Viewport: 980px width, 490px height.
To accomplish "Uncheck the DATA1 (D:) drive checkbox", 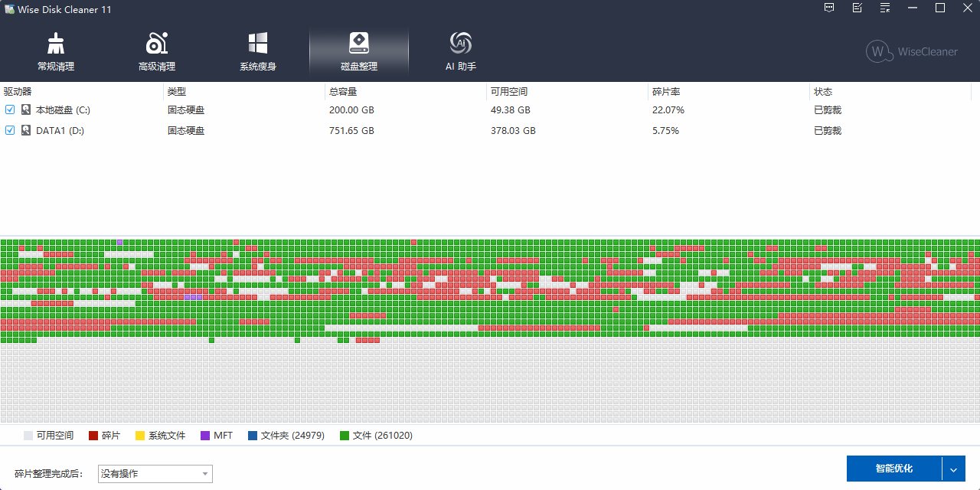I will (10, 131).
